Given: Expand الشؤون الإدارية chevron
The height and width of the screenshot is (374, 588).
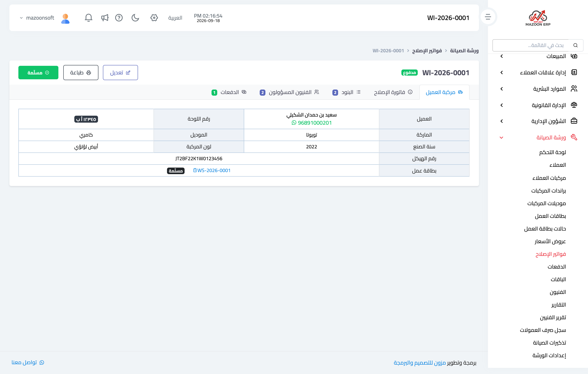Looking at the screenshot, I should point(502,121).
